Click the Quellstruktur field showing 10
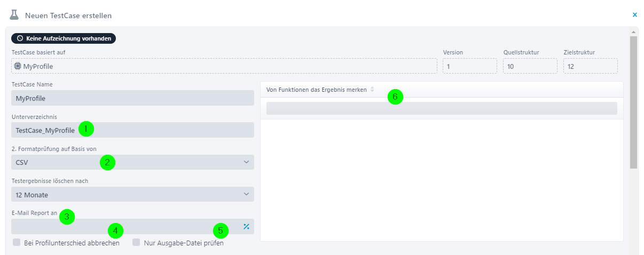Viewport: 644px width, 255px height. tap(530, 66)
